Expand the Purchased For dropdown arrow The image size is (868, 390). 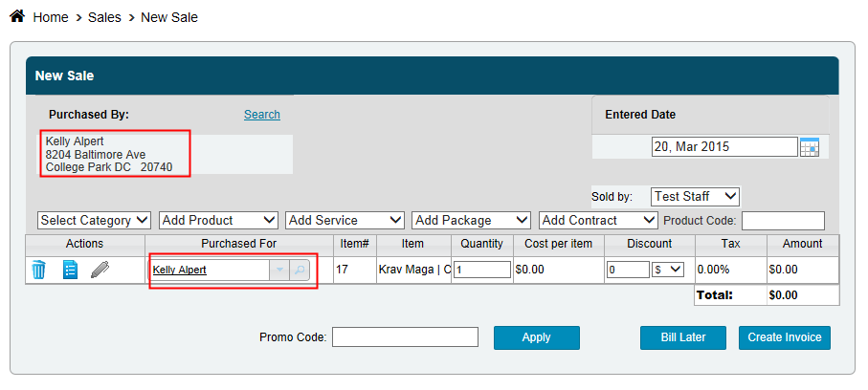[x=279, y=271]
